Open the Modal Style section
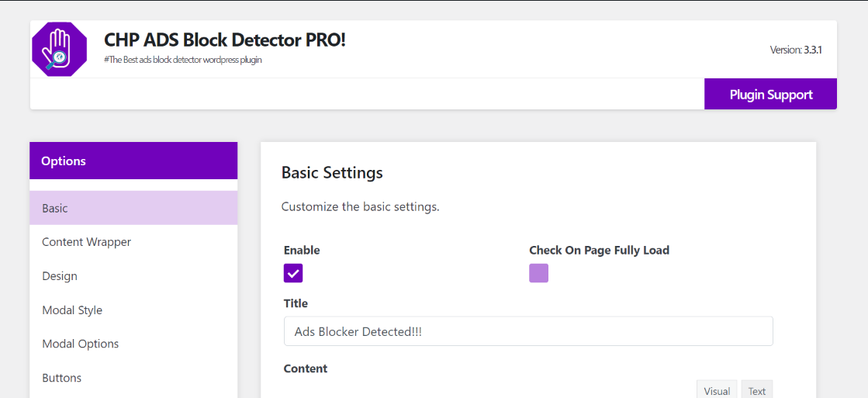 133,310
